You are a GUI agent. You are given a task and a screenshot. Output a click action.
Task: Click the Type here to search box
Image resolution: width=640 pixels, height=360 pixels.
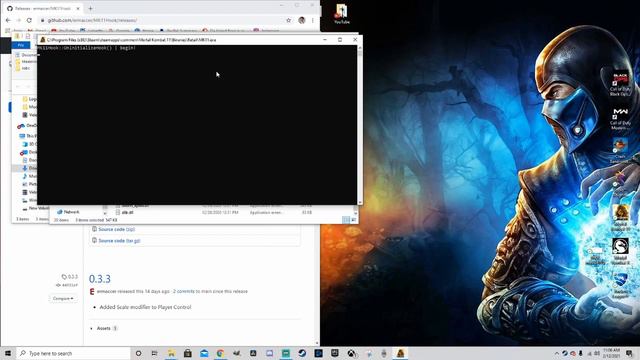tap(73, 353)
